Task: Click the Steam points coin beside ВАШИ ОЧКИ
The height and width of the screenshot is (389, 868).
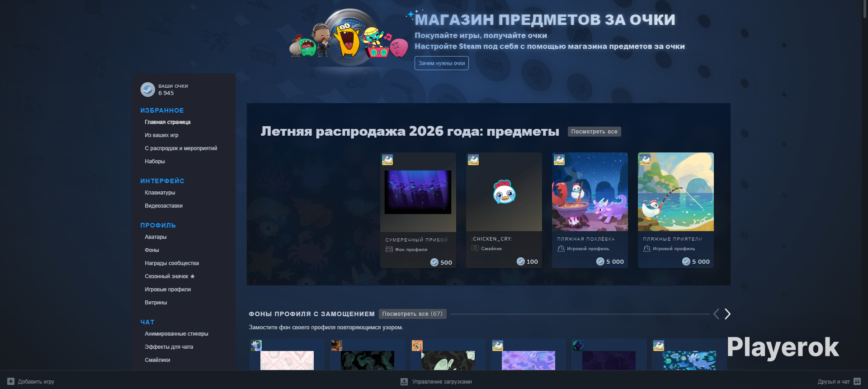Action: tap(148, 90)
